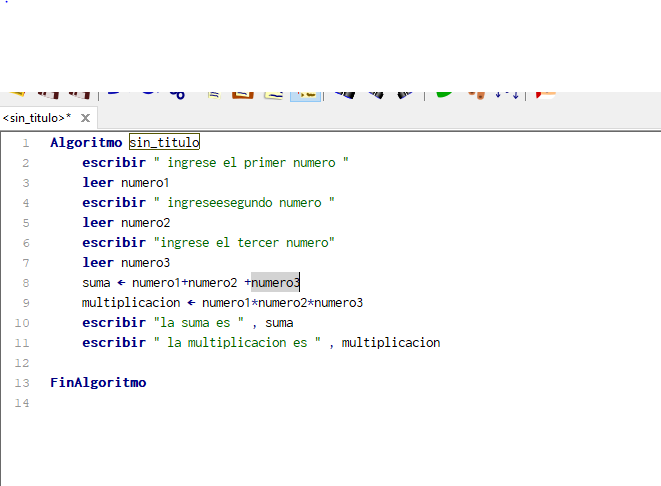The image size is (661, 486).
Task: Close the <sin_titulo> tab
Action: tap(85, 118)
